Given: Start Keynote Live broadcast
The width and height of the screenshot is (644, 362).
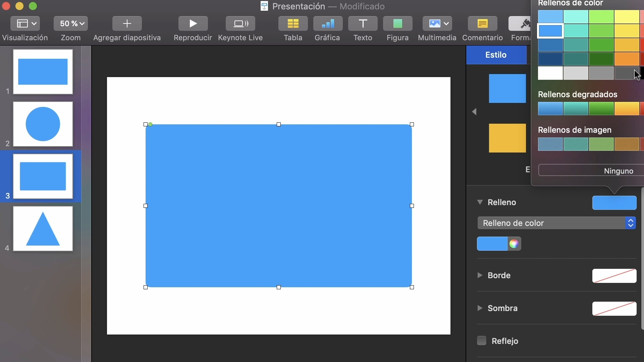Looking at the screenshot, I should coord(240,23).
